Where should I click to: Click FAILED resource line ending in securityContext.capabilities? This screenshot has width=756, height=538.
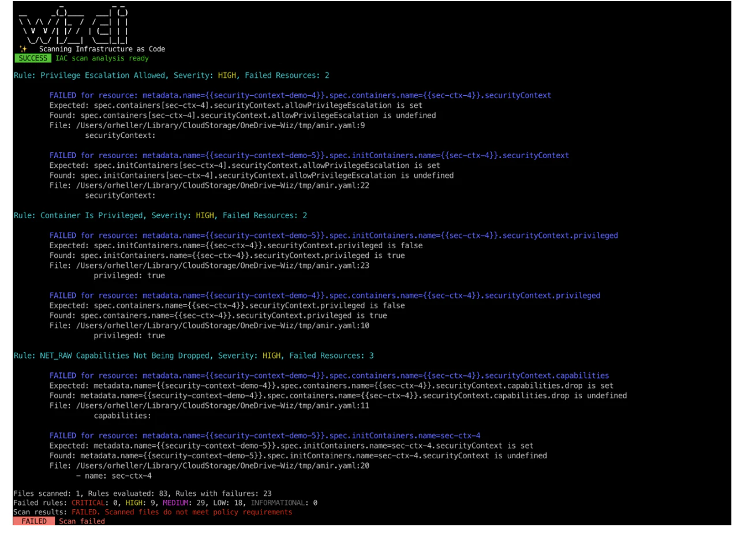click(x=329, y=376)
